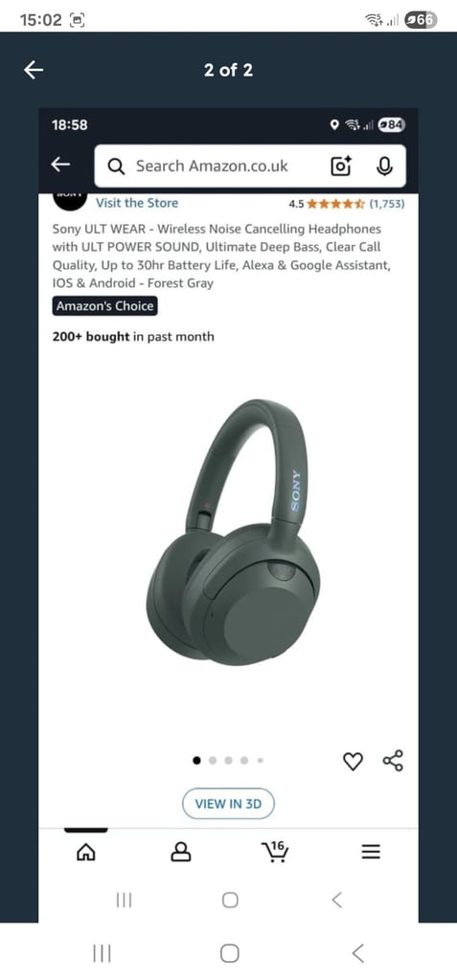457x980 pixels.
Task: Tap the back arrow beside 2 of 2
Action: (34, 70)
